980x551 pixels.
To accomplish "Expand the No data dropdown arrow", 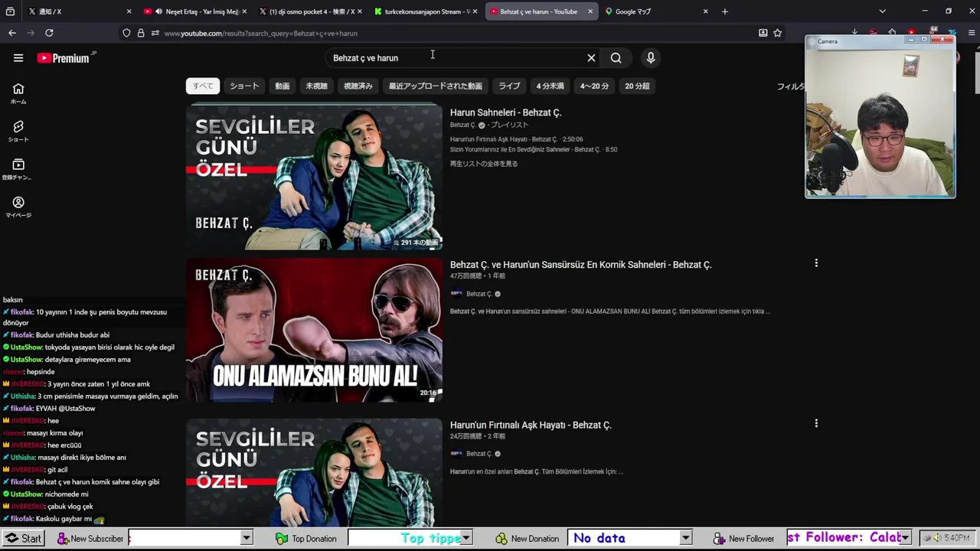I will 686,539.
